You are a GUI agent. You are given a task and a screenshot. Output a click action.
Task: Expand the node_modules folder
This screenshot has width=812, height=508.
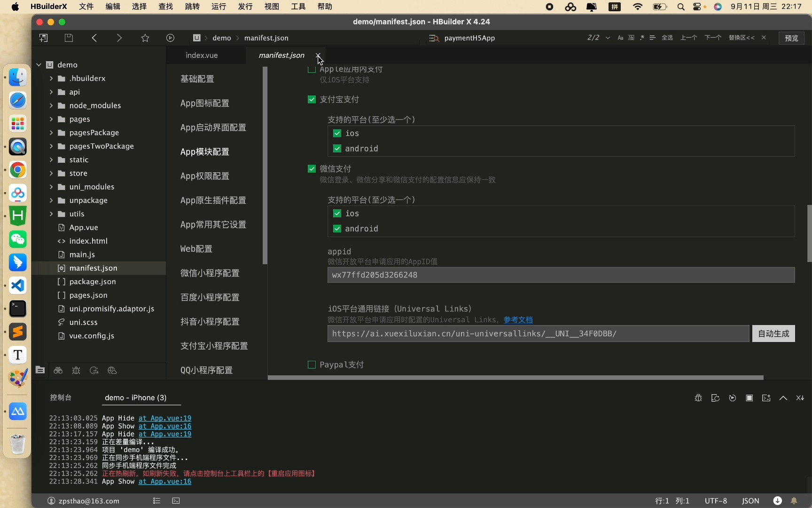(x=51, y=106)
